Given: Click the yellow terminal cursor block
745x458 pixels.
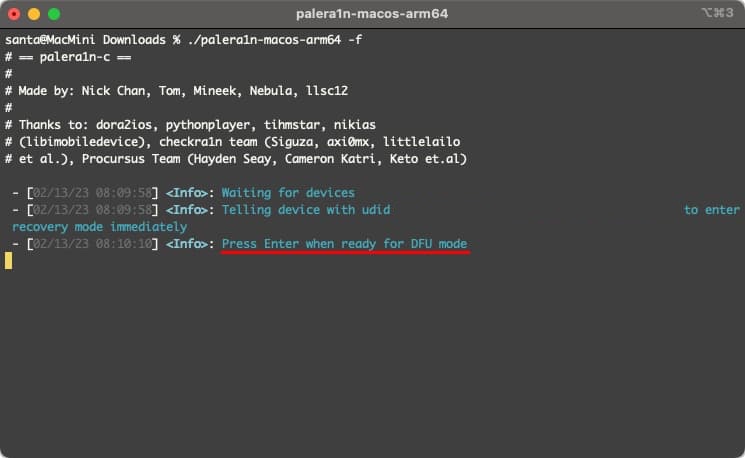Looking at the screenshot, I should [9, 261].
